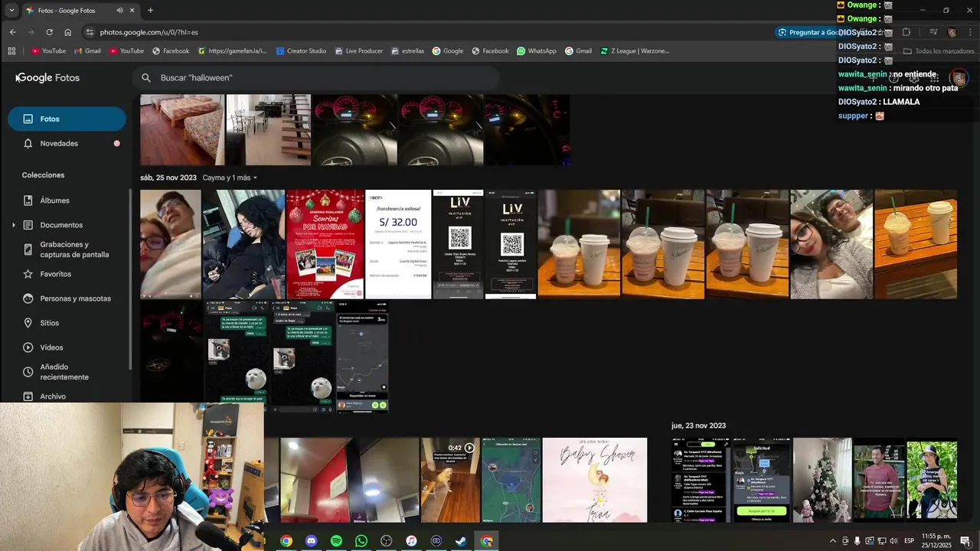The height and width of the screenshot is (551, 980).
Task: Open iTunes music app from taskbar
Action: coord(411,541)
